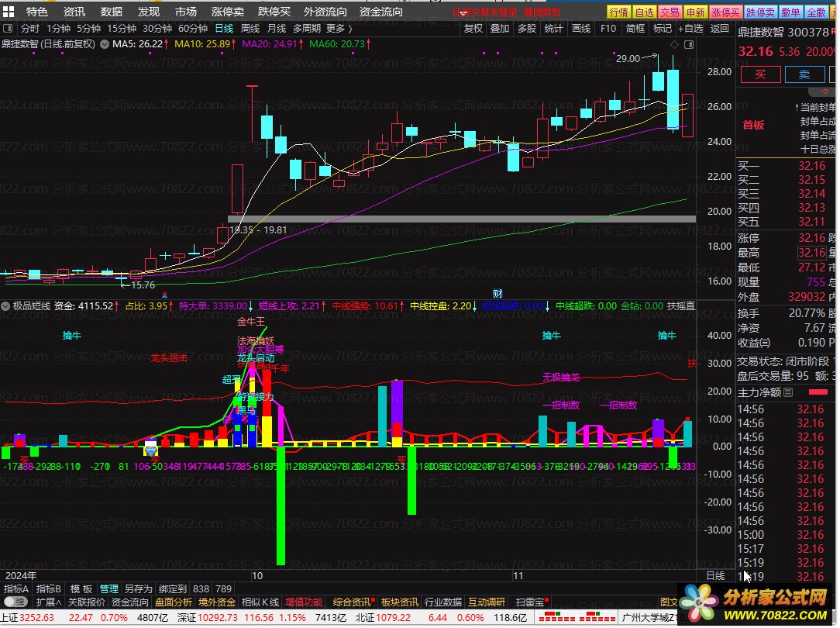Click the diamond icon in the chart header
Viewport: 840px width, 628px height.
pos(674,44)
